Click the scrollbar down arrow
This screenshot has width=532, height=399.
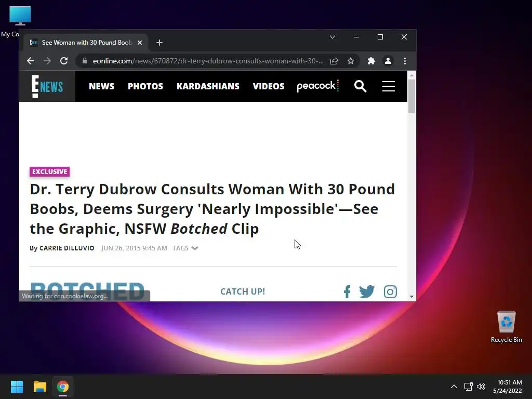point(411,297)
